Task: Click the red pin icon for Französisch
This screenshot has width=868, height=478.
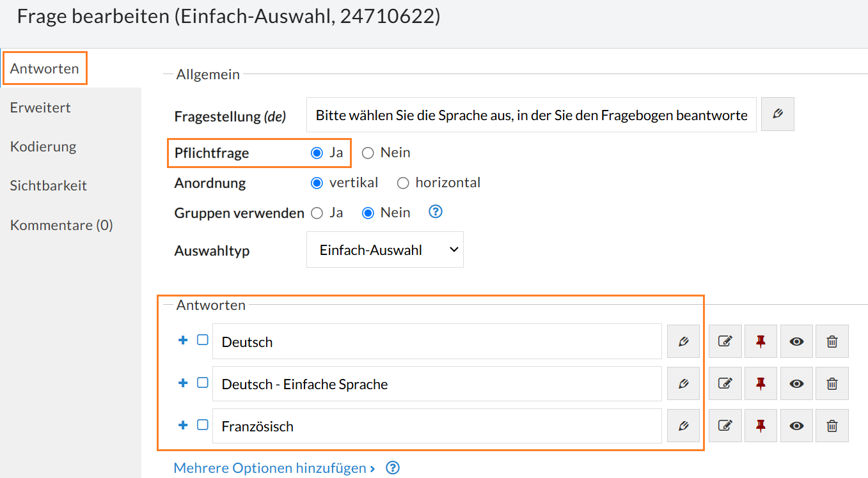Action: (x=761, y=426)
